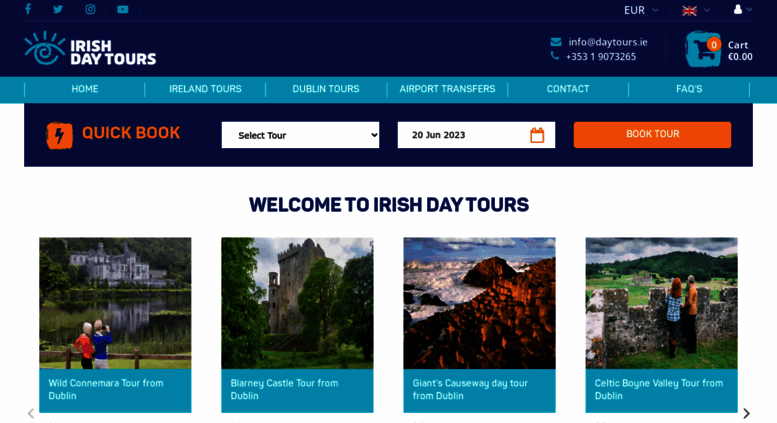Screen dimensions: 777x423
Task: Open the Select Tour dropdown
Action: point(300,135)
